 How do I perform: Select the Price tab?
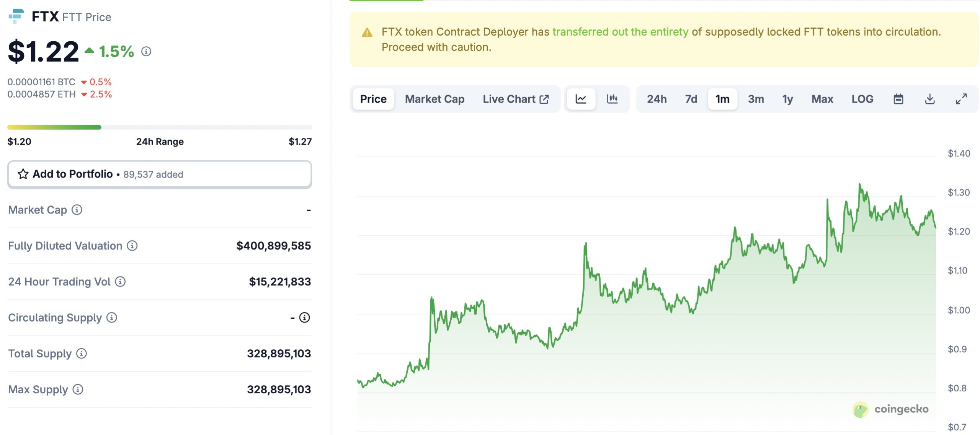(x=373, y=99)
